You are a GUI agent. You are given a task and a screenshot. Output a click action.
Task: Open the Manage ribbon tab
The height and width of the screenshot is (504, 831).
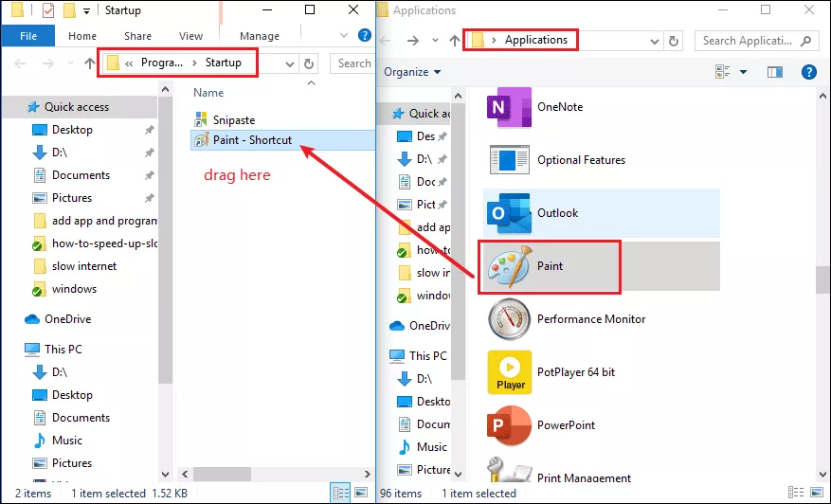[260, 36]
